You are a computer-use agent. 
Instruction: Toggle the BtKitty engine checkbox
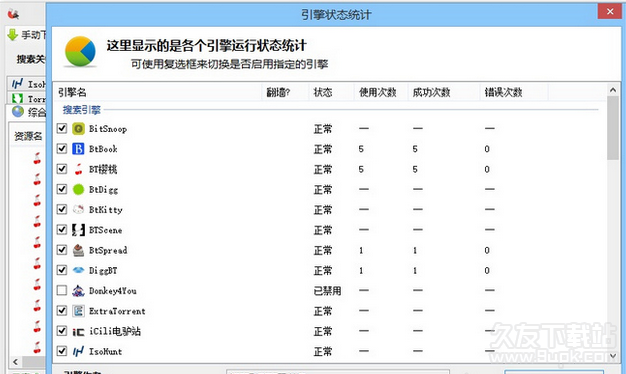point(61,209)
